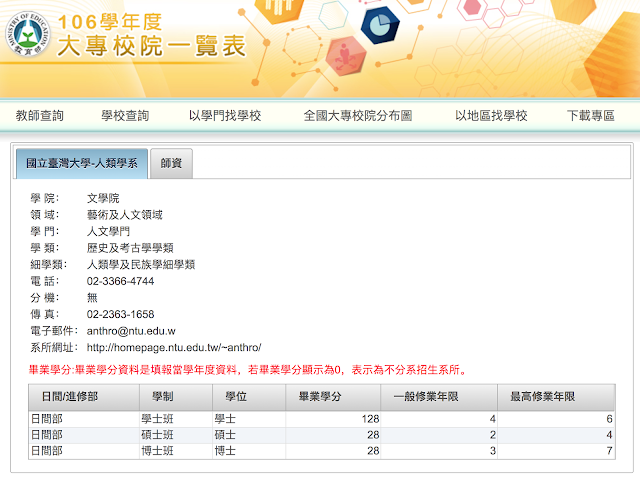Click the 106學年度 大專校院一覽表 banner title
This screenshot has height=480, width=640.
pos(151,35)
